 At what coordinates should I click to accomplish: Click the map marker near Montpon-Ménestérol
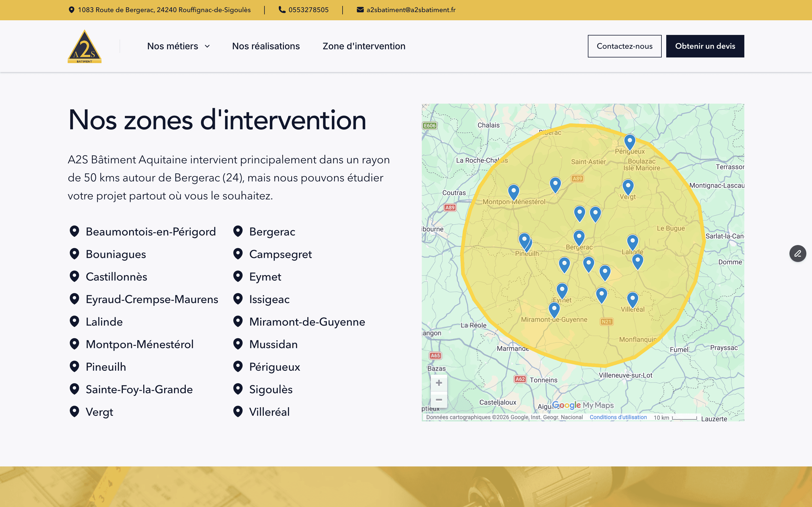tap(513, 192)
